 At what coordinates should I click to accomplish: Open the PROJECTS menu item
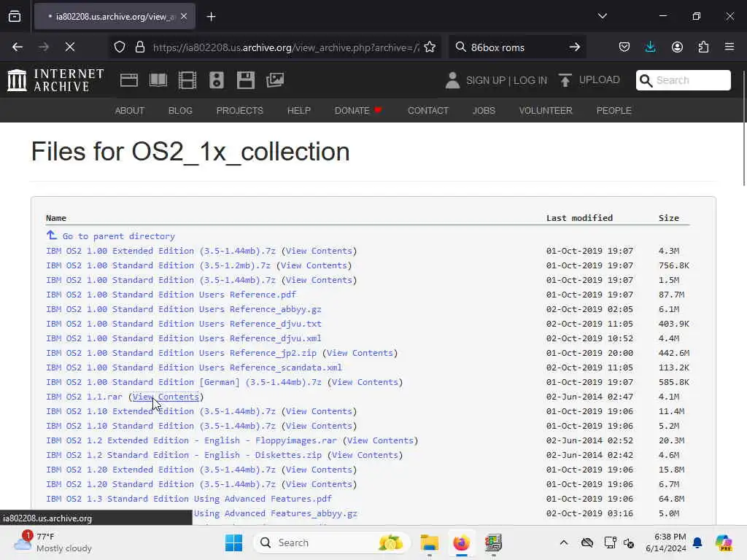tap(239, 111)
